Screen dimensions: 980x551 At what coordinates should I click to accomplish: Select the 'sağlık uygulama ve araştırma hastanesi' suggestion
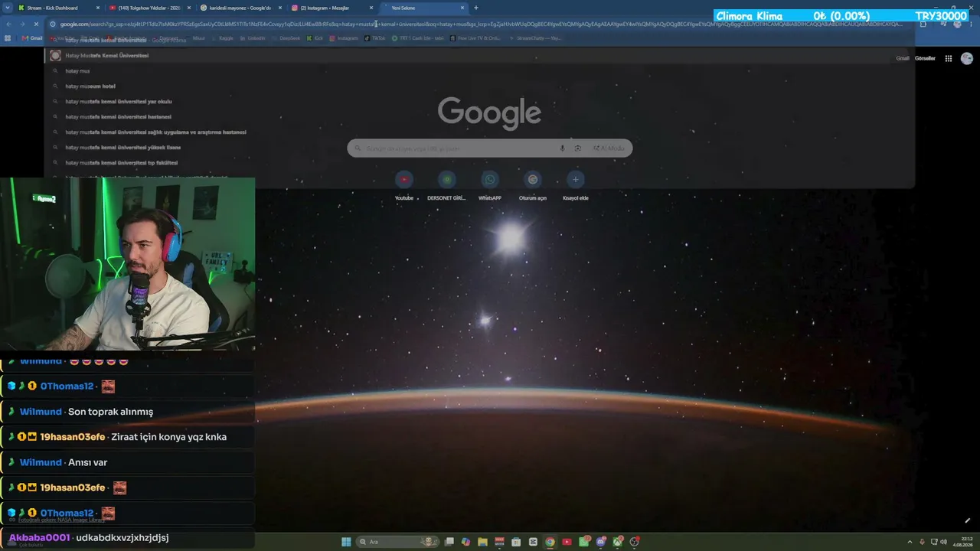pos(156,132)
